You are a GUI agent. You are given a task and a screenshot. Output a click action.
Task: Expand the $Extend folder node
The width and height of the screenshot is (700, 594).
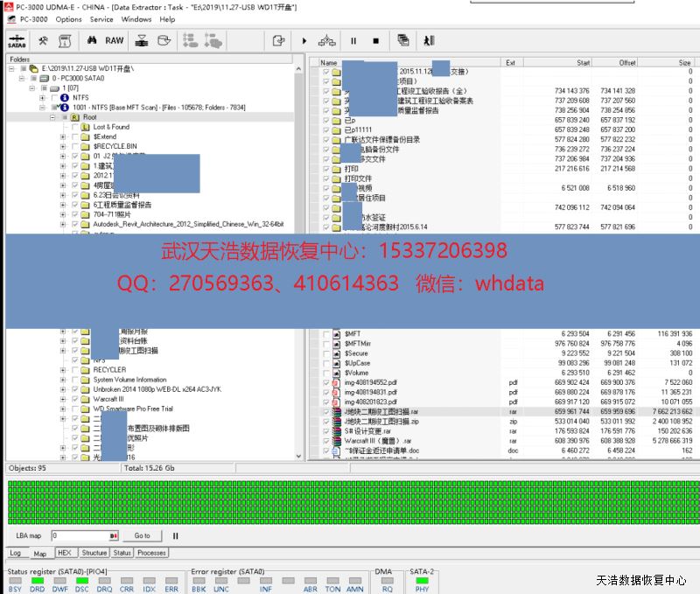(x=63, y=136)
